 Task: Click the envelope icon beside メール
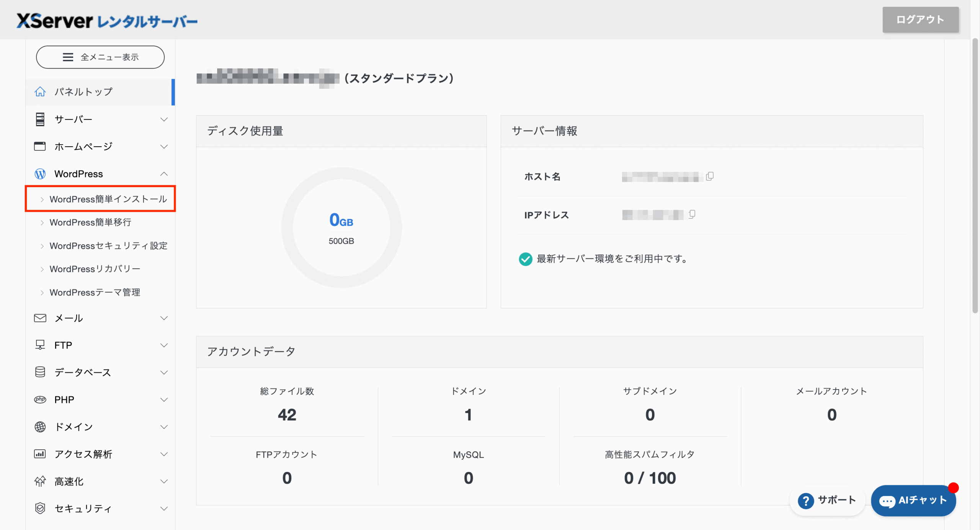coord(40,318)
